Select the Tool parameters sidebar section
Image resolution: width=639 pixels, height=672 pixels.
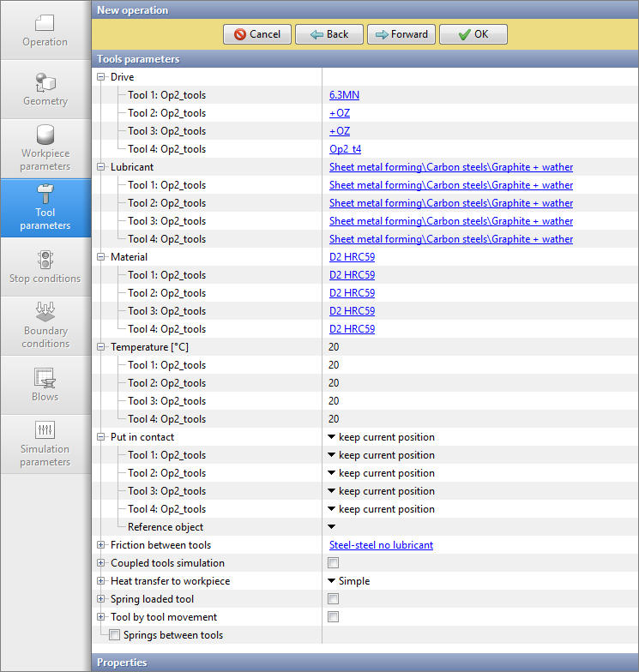click(x=45, y=207)
